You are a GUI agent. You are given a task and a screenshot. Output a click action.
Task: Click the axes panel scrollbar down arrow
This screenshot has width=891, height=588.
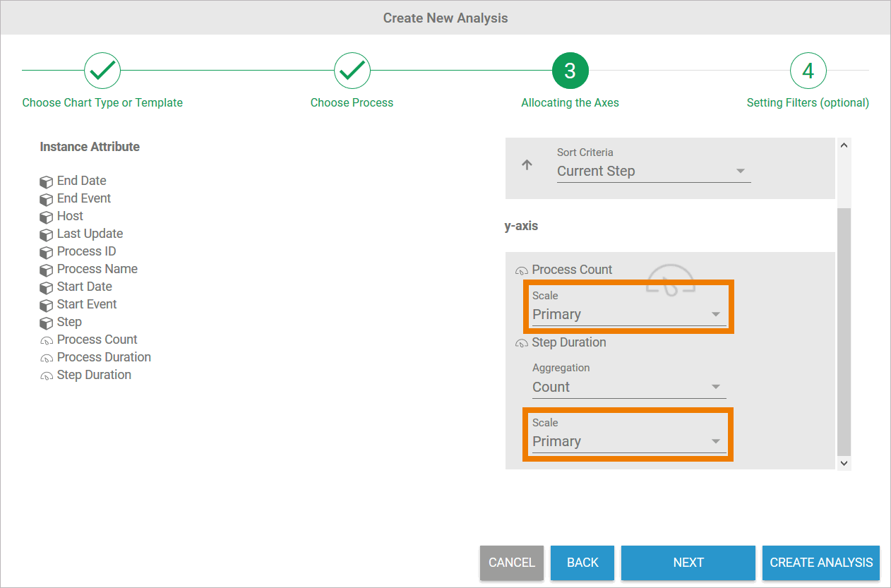tap(844, 462)
